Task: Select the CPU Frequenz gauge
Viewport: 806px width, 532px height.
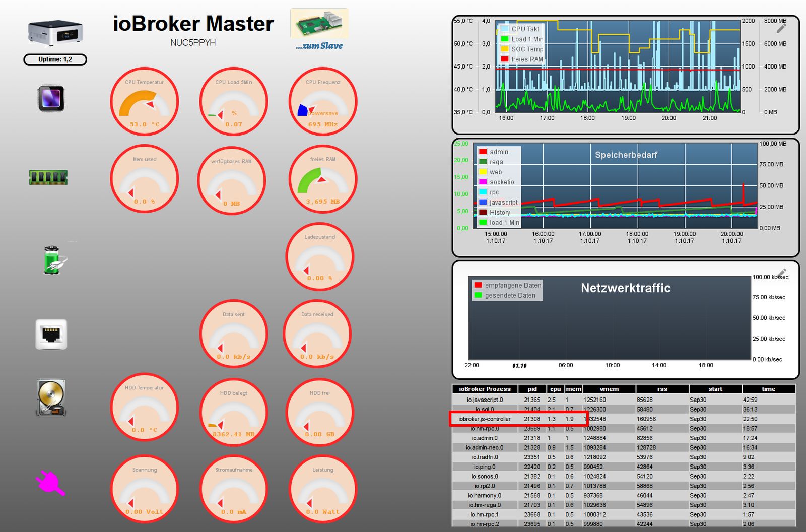Action: (323, 101)
